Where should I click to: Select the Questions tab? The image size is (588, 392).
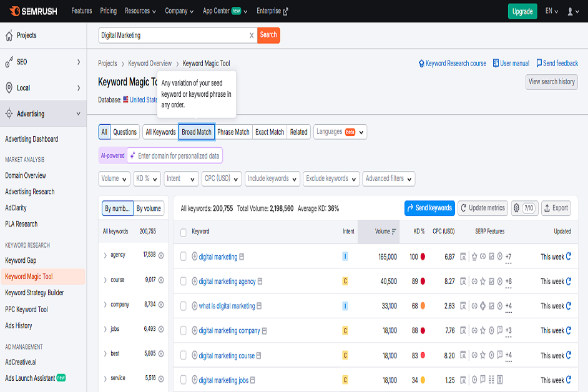coord(125,132)
